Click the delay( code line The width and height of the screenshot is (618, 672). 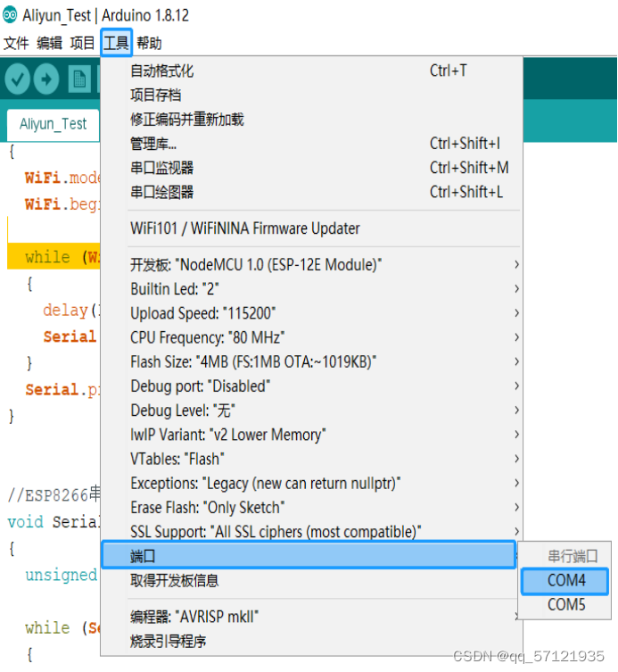pos(71,310)
